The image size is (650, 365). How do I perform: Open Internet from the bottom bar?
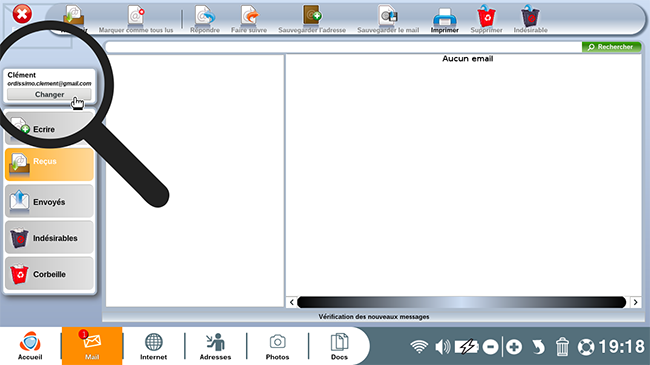pyautogui.click(x=153, y=346)
